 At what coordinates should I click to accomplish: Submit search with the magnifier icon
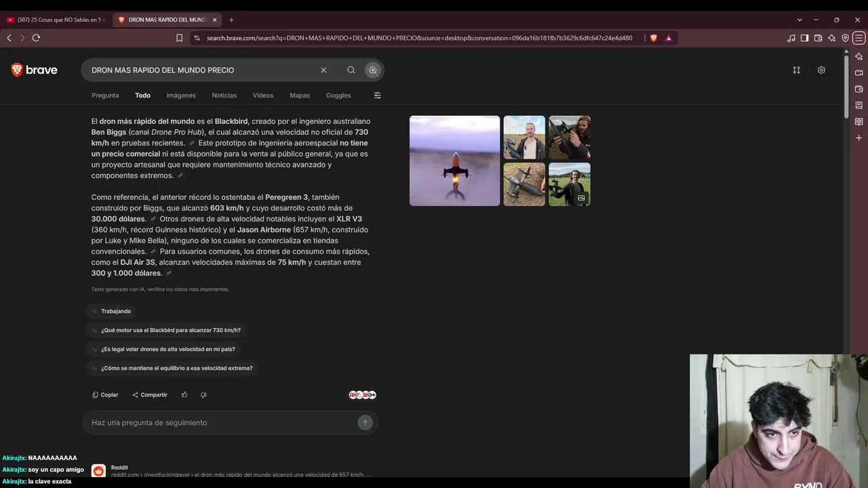[351, 70]
